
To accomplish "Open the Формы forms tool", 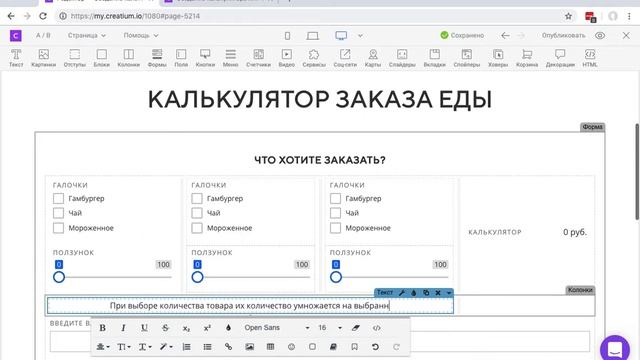I will [x=157, y=58].
